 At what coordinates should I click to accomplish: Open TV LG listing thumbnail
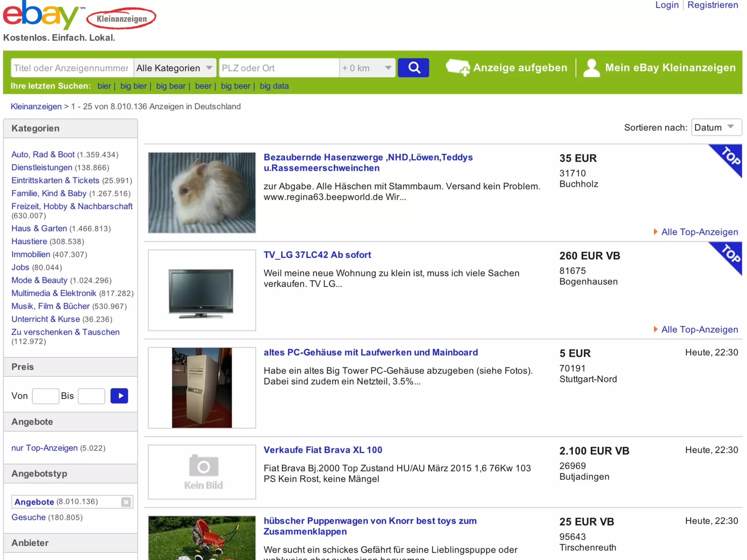[202, 290]
